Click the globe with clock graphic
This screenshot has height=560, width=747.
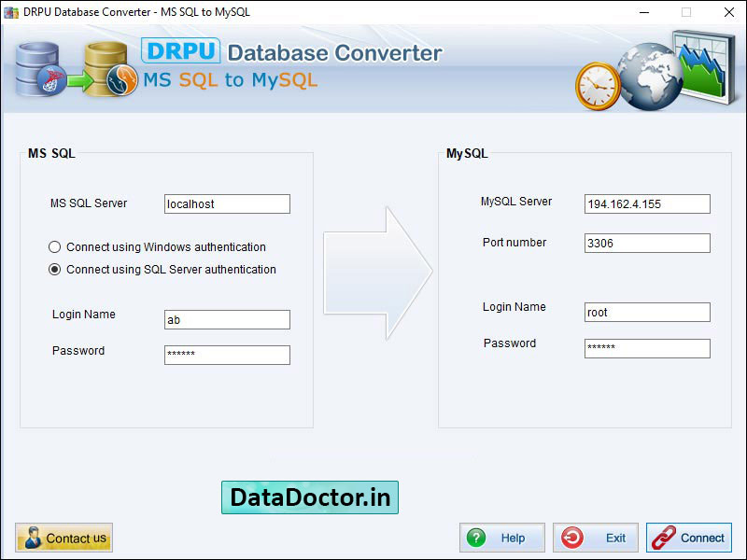(x=644, y=79)
